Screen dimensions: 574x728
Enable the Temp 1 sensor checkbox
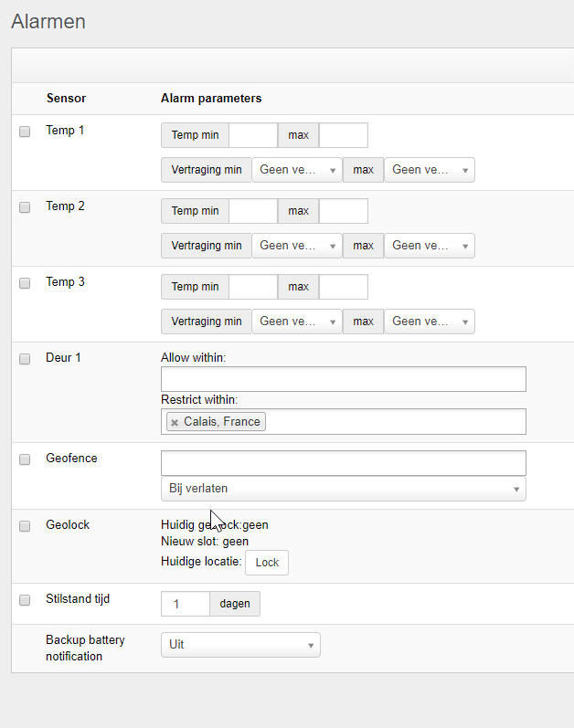25,132
